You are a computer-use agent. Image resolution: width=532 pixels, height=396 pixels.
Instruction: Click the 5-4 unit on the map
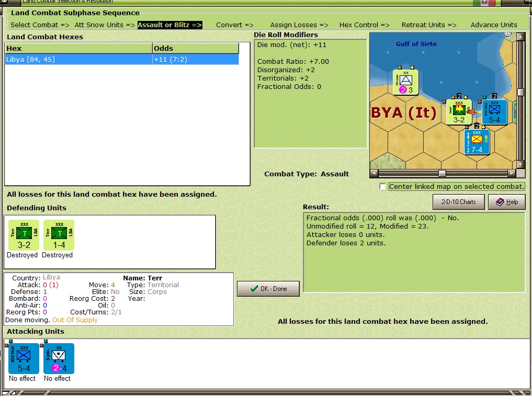pyautogui.click(x=494, y=112)
